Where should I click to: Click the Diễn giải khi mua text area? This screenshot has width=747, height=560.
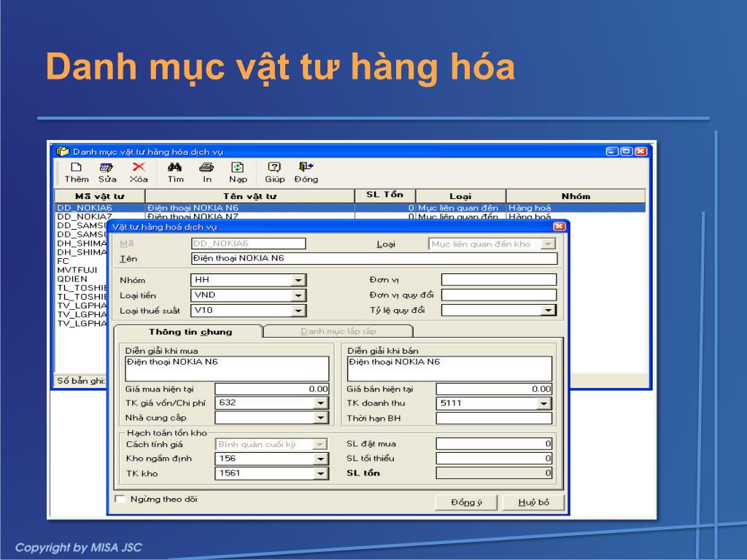pos(227,368)
